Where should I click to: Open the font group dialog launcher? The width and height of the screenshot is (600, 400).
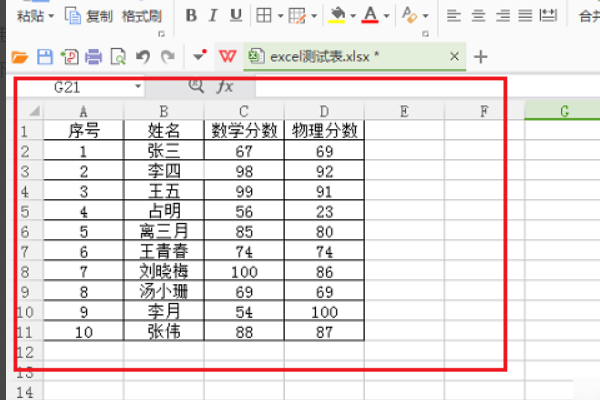click(x=425, y=34)
